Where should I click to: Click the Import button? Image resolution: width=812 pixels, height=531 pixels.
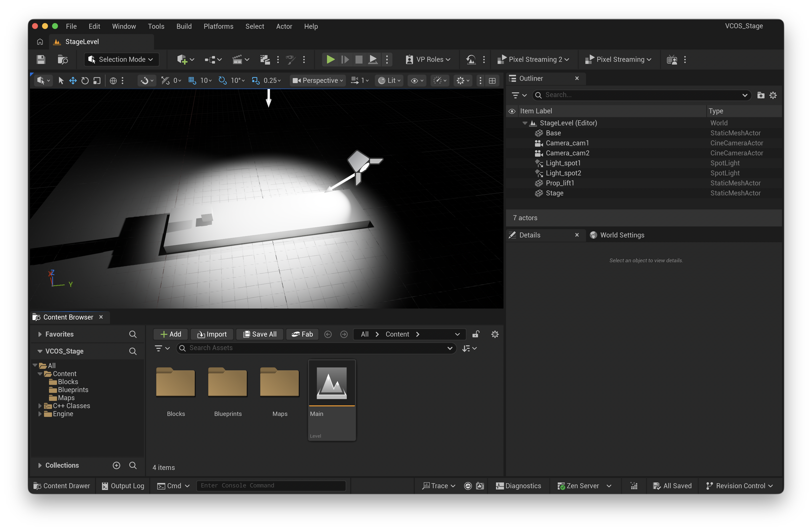point(212,334)
